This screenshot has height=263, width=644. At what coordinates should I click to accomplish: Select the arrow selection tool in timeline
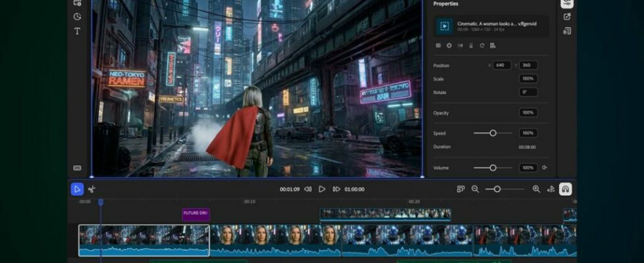(x=77, y=189)
